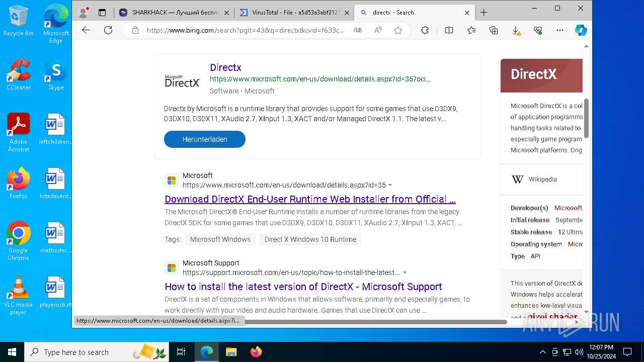The height and width of the screenshot is (362, 644).
Task: Click the Microsoft developer link in sidebar
Action: pos(568,208)
